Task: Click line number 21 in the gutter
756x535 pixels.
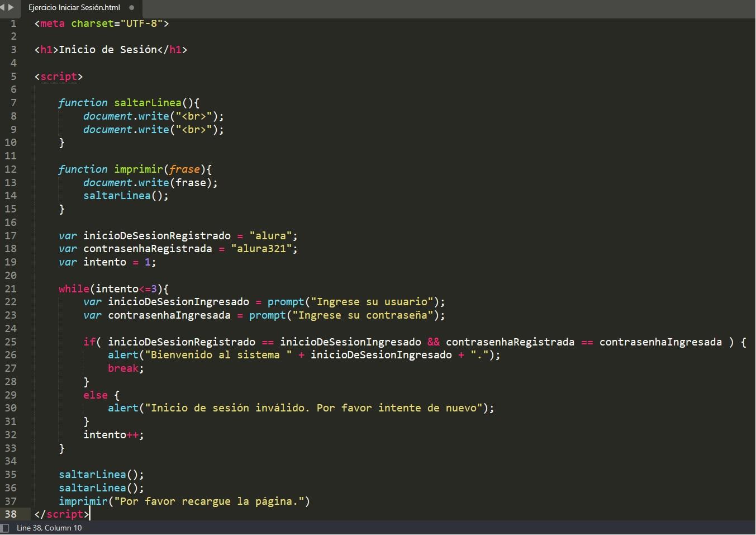Action: point(11,289)
